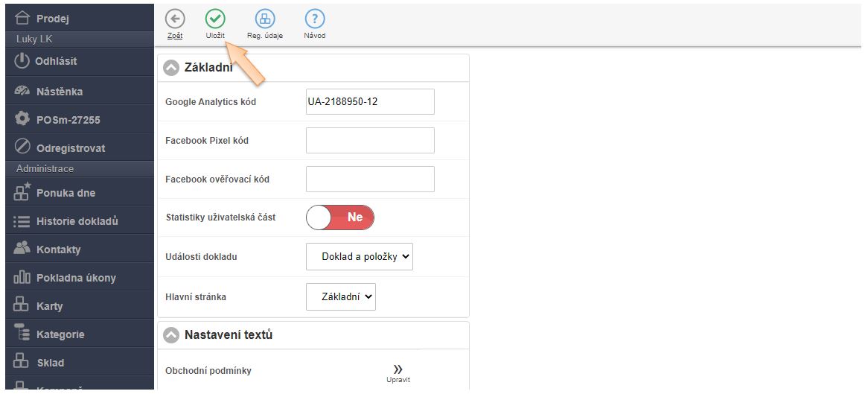Open the Hlavní stránka dropdown
This screenshot has width=868, height=397.
coord(341,296)
